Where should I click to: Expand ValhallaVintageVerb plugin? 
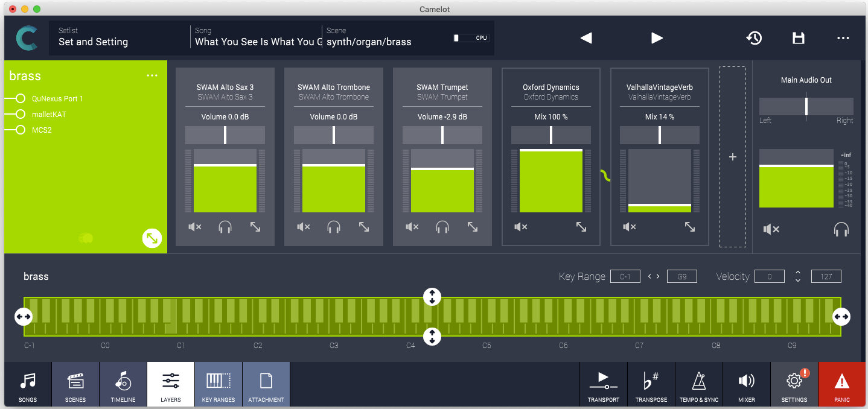tap(690, 227)
